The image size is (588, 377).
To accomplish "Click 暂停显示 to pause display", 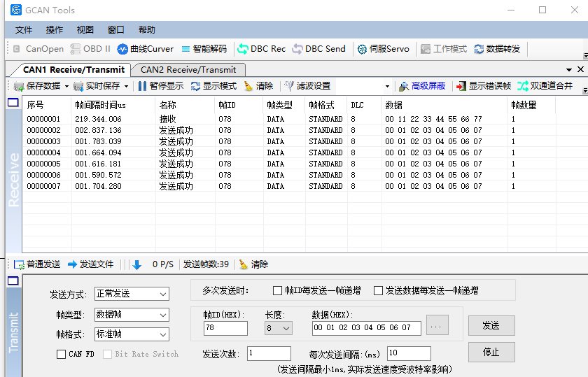I will click(160, 86).
